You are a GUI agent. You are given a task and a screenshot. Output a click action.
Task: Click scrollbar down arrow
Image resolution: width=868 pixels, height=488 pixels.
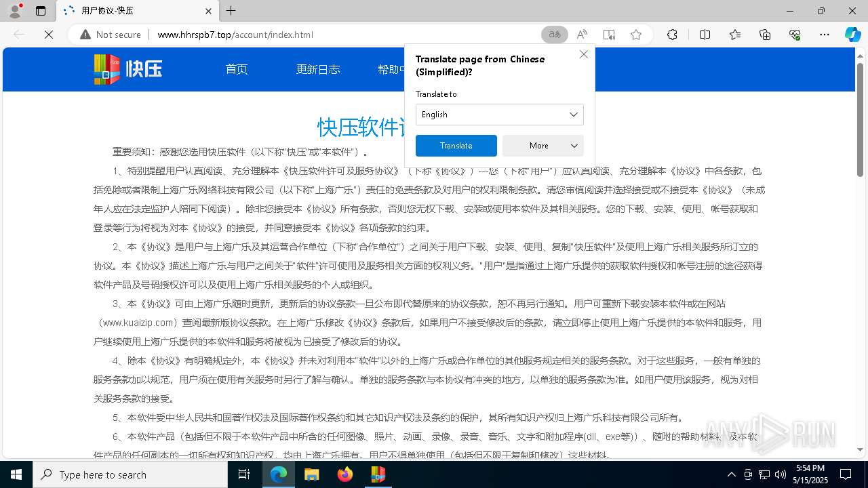860,449
